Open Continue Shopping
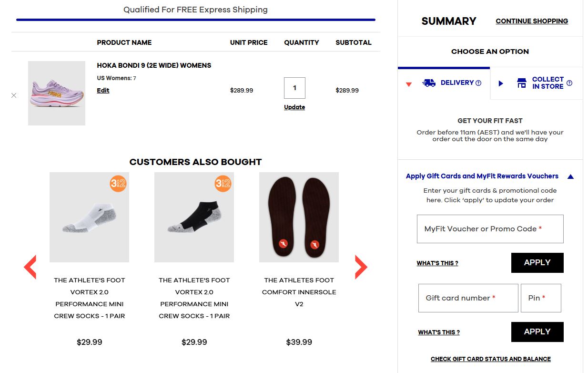Viewport: 588px width, 373px height. coord(531,21)
